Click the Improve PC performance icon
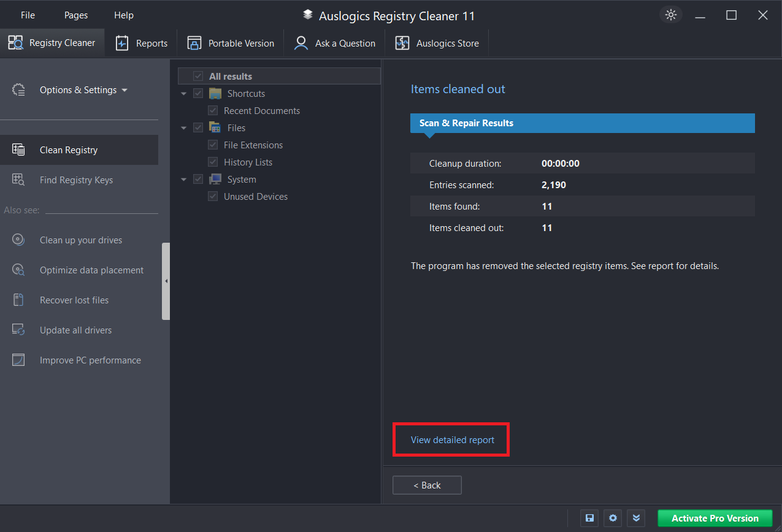782x532 pixels. pos(18,360)
